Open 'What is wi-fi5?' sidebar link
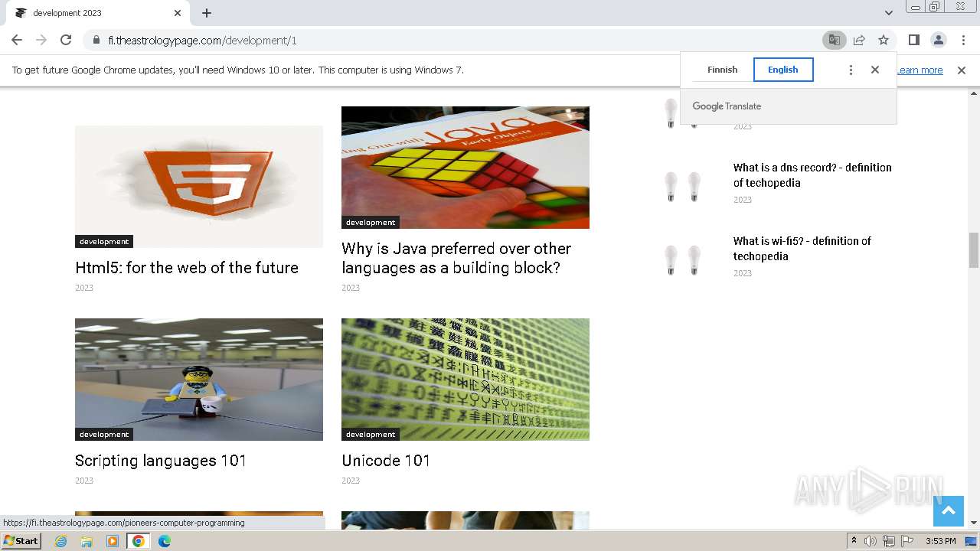Image resolution: width=980 pixels, height=551 pixels. 802,249
